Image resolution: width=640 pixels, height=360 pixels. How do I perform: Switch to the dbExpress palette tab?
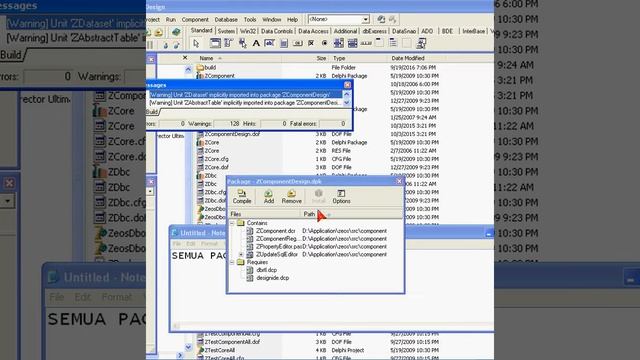pyautogui.click(x=374, y=31)
